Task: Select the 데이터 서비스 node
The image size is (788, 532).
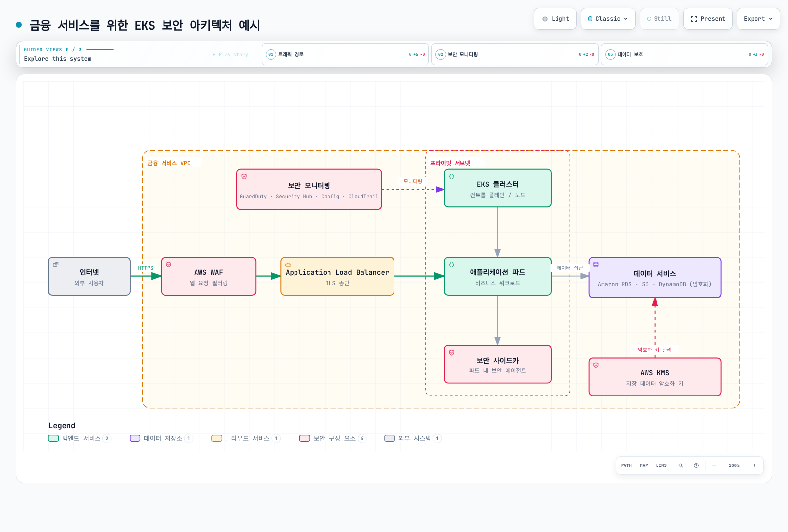Action: (x=655, y=277)
